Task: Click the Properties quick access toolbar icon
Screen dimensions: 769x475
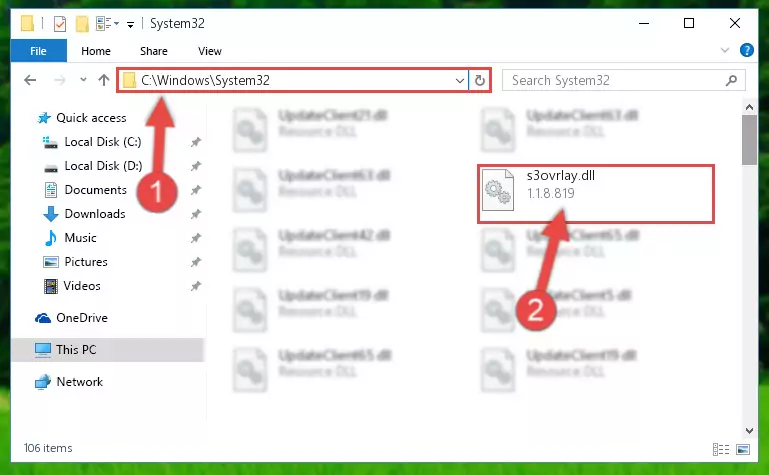Action: click(60, 24)
